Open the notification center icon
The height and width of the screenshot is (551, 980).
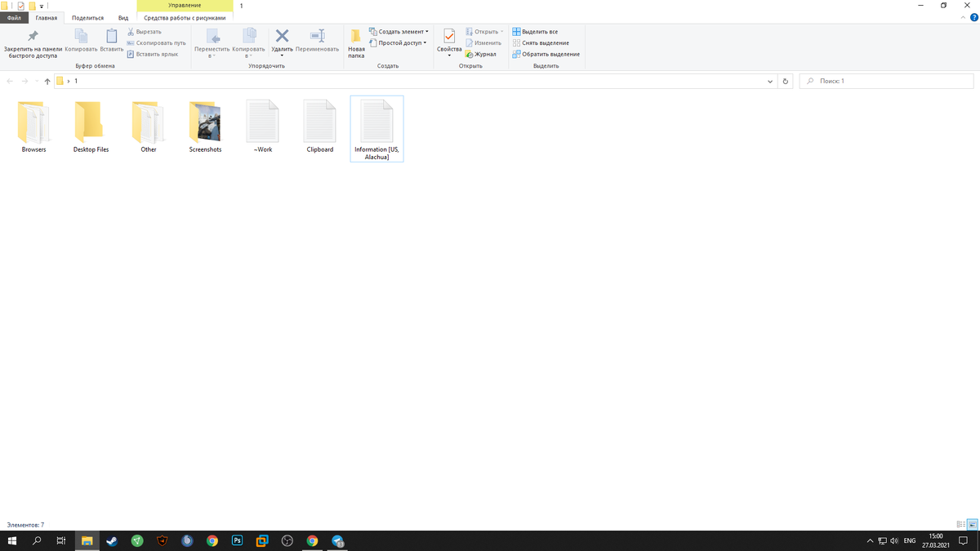coord(964,540)
